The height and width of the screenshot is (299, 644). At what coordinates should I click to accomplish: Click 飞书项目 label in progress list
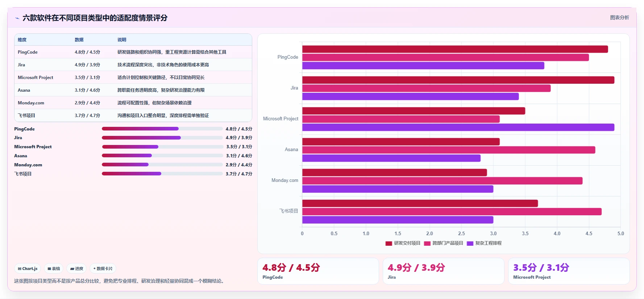click(23, 174)
